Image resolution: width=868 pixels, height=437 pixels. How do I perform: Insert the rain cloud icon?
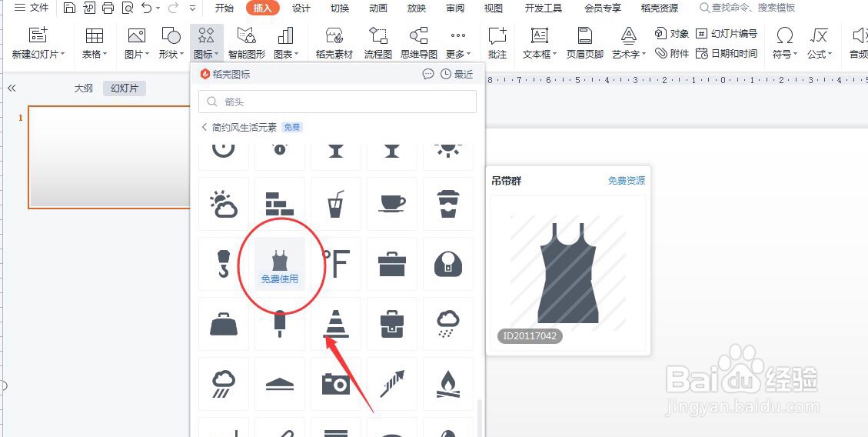(x=224, y=383)
